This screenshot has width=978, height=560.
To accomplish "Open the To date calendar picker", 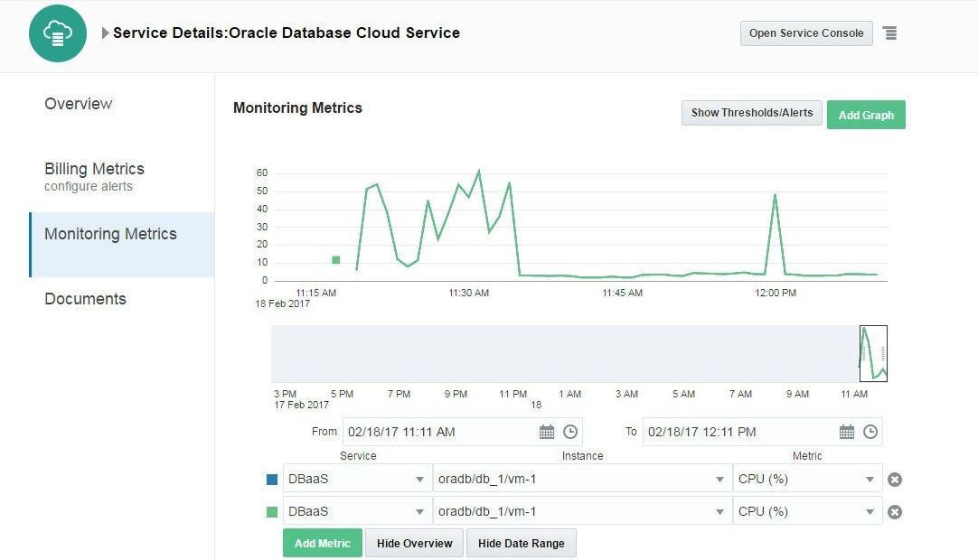I will (846, 432).
